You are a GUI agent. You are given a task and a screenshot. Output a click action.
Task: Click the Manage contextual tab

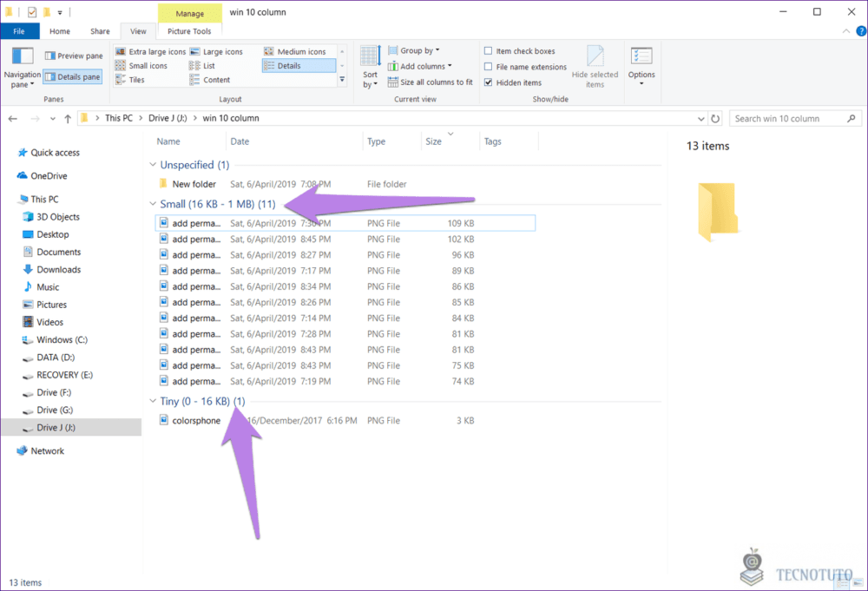(190, 13)
